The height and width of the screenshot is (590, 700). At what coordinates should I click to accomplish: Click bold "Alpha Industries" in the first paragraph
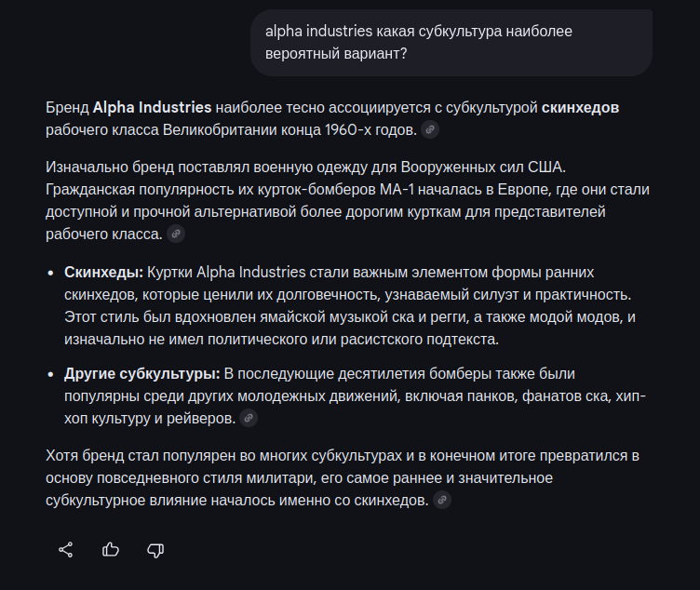point(153,108)
